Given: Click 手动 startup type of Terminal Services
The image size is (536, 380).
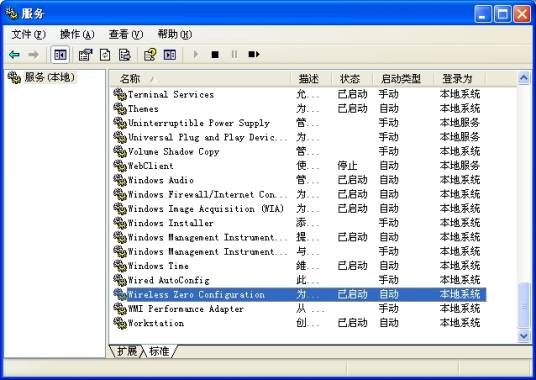Looking at the screenshot, I should (x=389, y=94).
